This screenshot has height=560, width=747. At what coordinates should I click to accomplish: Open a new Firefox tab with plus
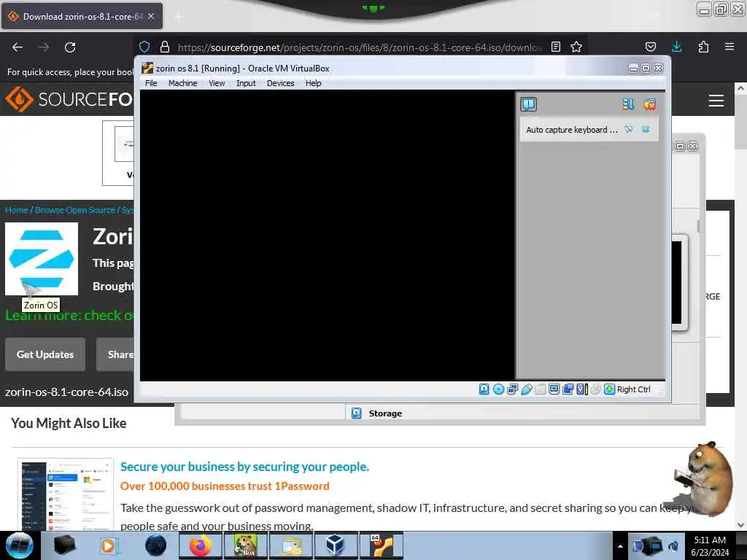point(179,17)
